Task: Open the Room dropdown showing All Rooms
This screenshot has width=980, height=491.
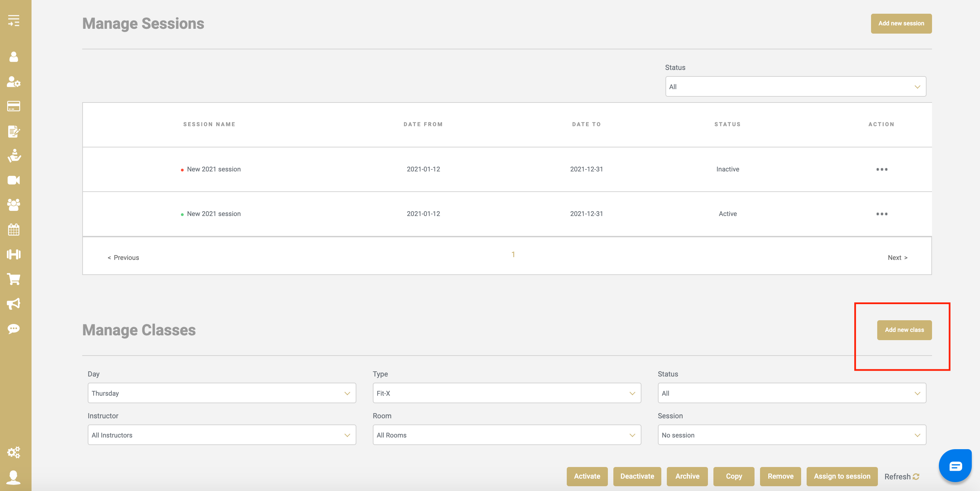Action: [x=507, y=435]
